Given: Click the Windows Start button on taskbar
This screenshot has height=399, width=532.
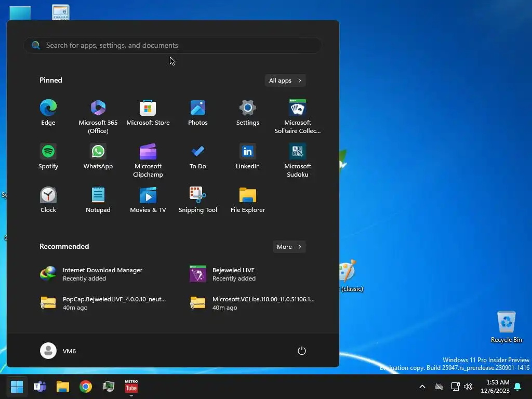Looking at the screenshot, I should click(x=17, y=387).
